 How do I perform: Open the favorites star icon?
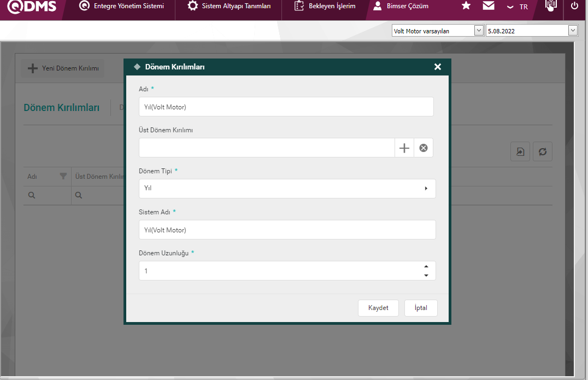(466, 6)
